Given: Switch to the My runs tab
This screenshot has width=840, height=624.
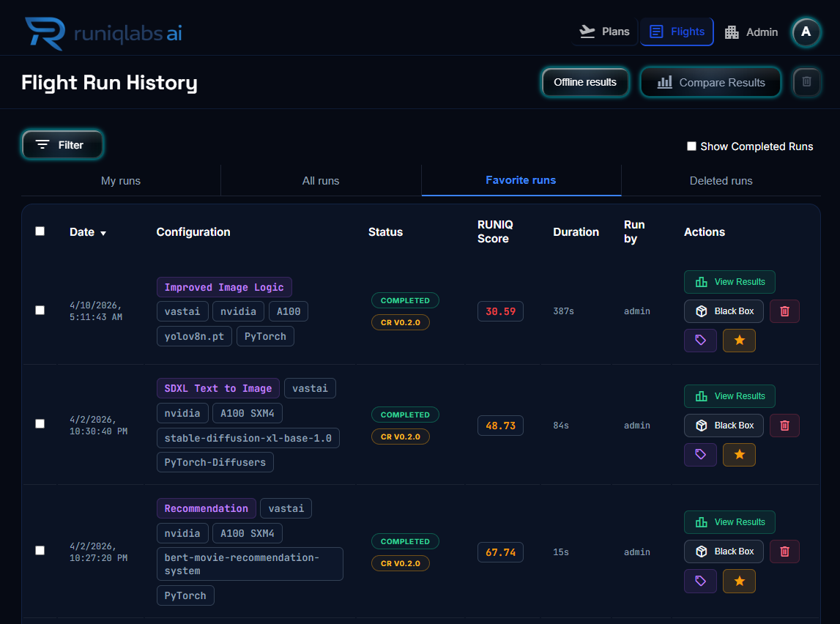Looking at the screenshot, I should point(121,181).
